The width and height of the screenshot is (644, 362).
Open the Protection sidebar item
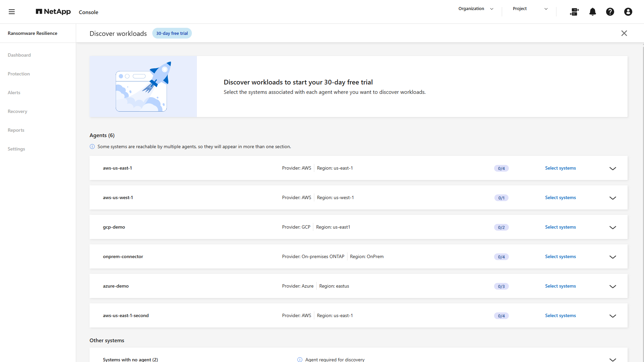click(x=19, y=74)
